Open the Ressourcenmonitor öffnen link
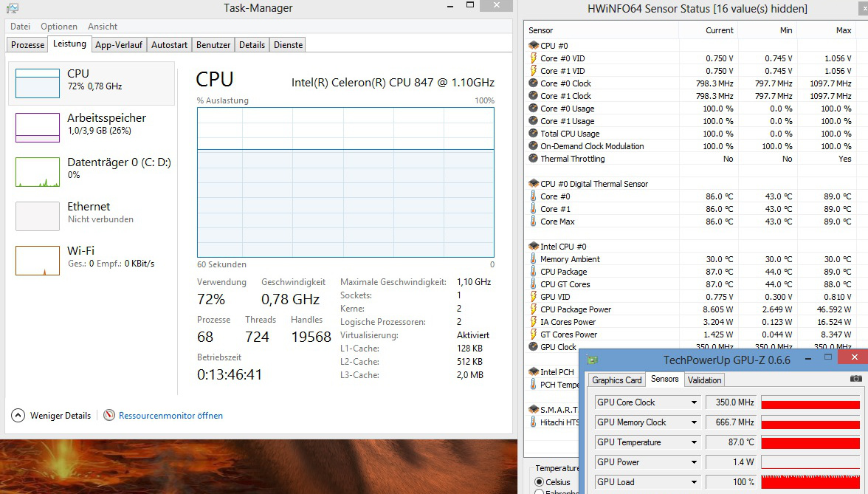 [170, 415]
